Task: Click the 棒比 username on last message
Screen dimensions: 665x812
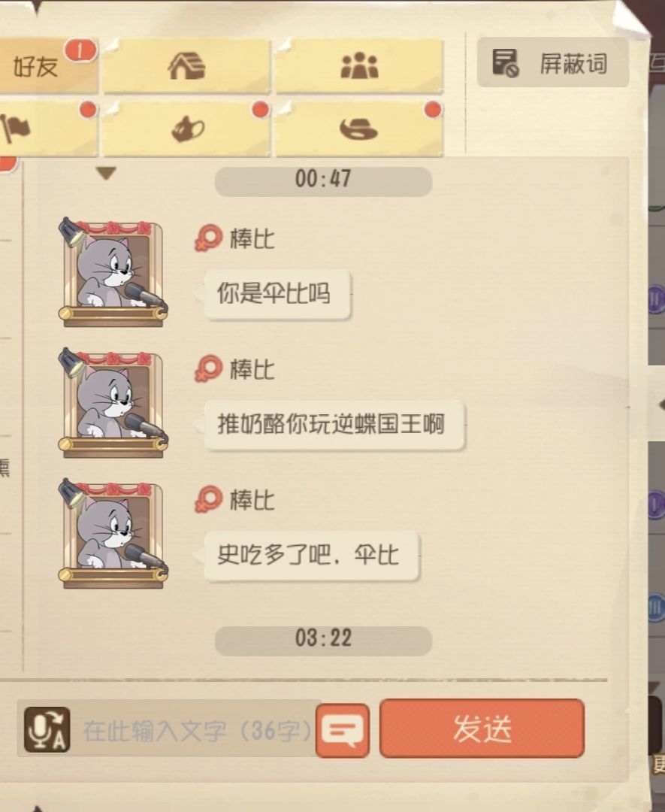Action: (x=252, y=500)
